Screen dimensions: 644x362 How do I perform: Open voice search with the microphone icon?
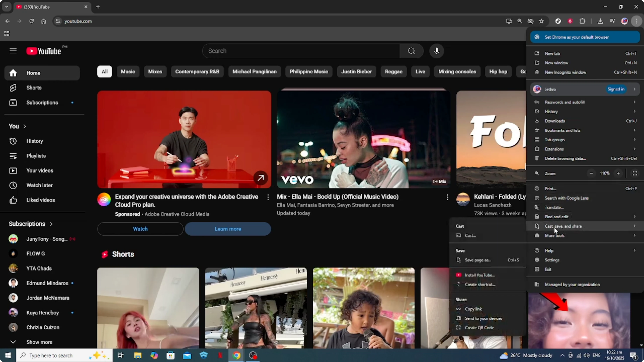click(436, 51)
